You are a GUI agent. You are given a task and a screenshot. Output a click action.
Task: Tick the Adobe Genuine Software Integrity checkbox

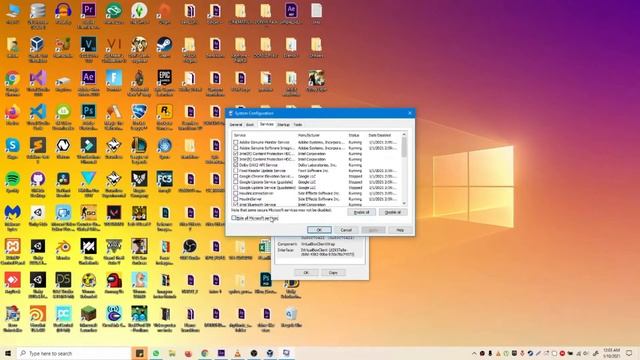pos(236,148)
